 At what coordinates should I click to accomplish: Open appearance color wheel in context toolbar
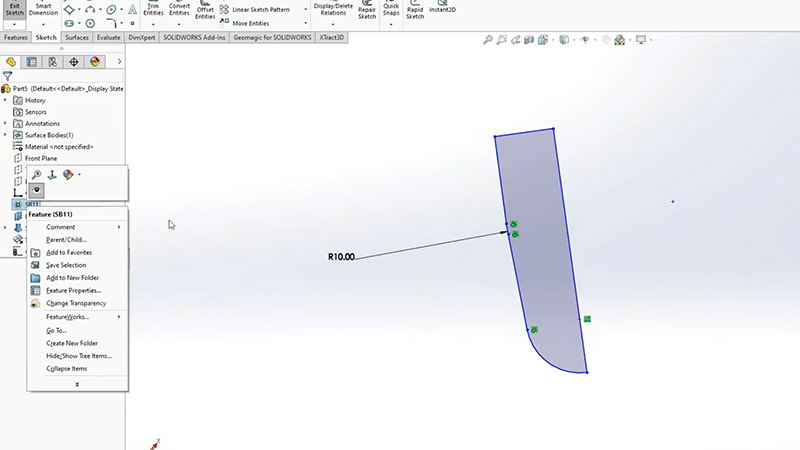click(68, 174)
